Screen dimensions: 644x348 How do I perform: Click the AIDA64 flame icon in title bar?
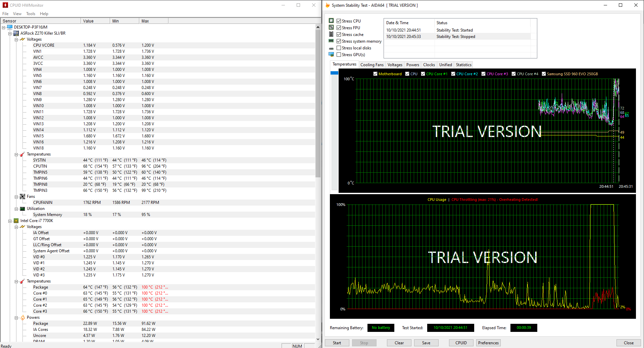point(328,5)
